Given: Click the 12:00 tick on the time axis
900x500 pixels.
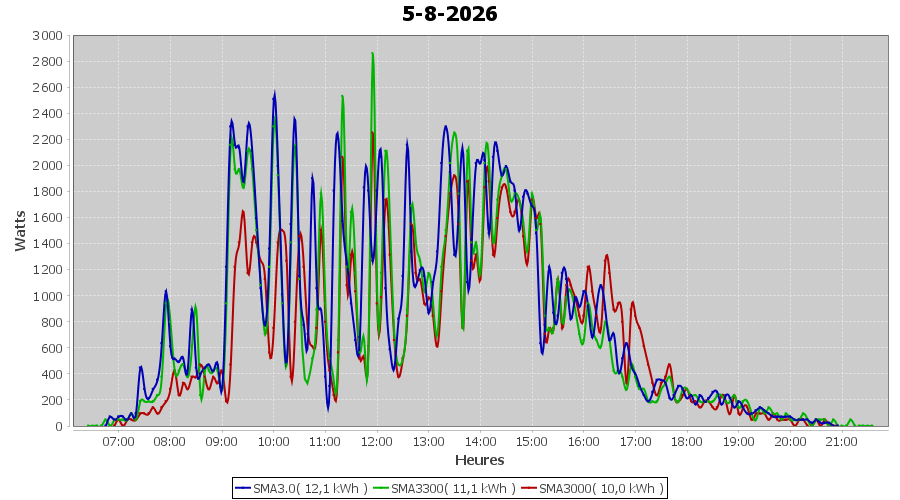Looking at the screenshot, I should (x=377, y=441).
